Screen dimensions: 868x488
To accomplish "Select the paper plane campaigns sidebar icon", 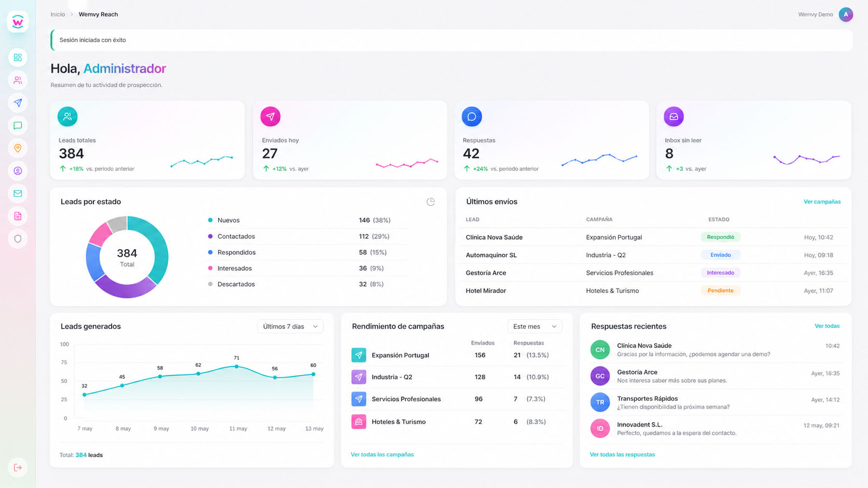I will pos(18,103).
